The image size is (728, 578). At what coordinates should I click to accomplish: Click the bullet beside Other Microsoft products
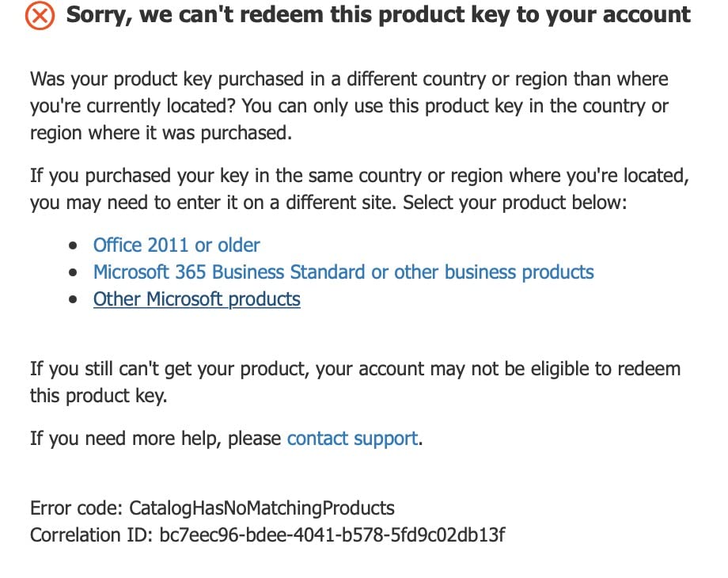pyautogui.click(x=74, y=299)
